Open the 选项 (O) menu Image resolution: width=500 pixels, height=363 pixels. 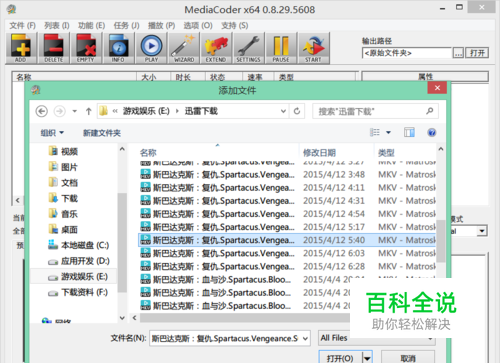(198, 25)
